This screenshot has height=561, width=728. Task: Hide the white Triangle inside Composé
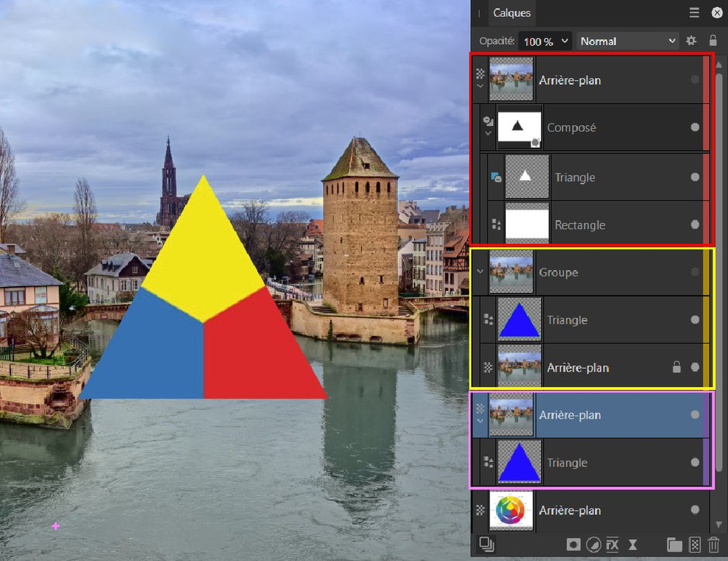(694, 177)
